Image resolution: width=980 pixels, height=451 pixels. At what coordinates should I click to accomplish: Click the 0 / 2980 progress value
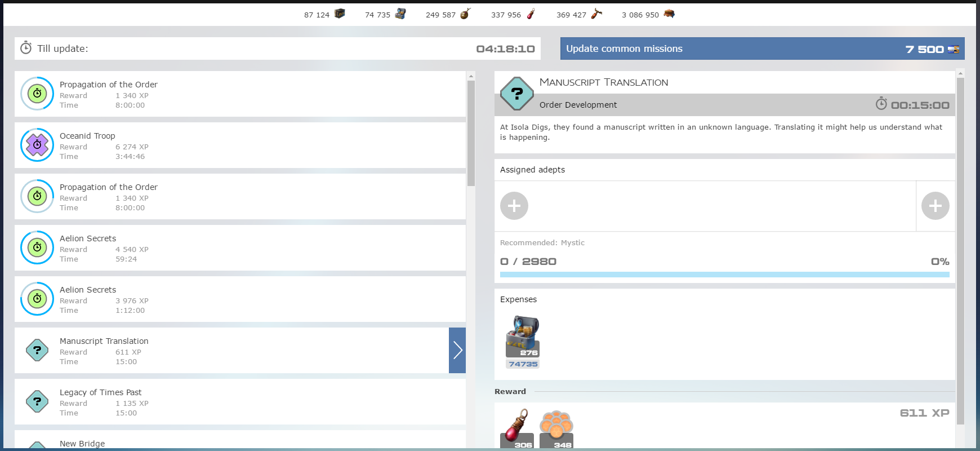tap(528, 262)
